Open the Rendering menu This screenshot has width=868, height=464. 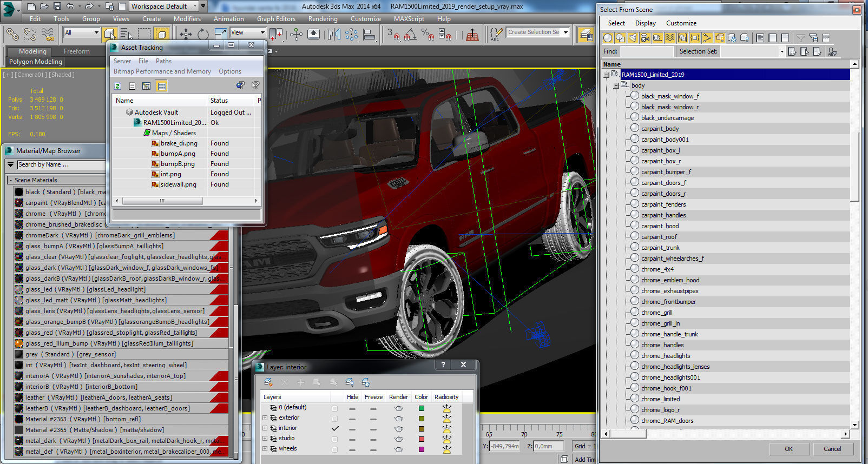tap(323, 19)
